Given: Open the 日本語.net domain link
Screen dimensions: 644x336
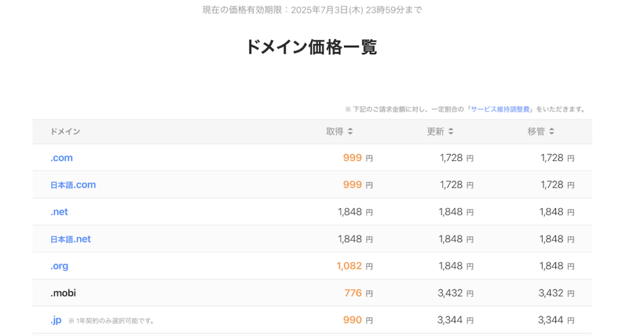Looking at the screenshot, I should (70, 239).
